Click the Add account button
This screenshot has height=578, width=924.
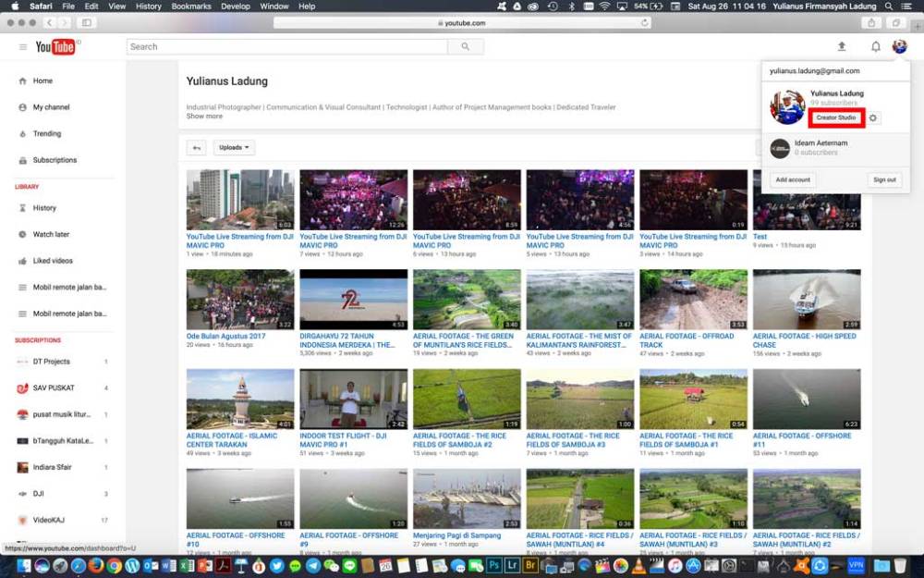(x=793, y=179)
